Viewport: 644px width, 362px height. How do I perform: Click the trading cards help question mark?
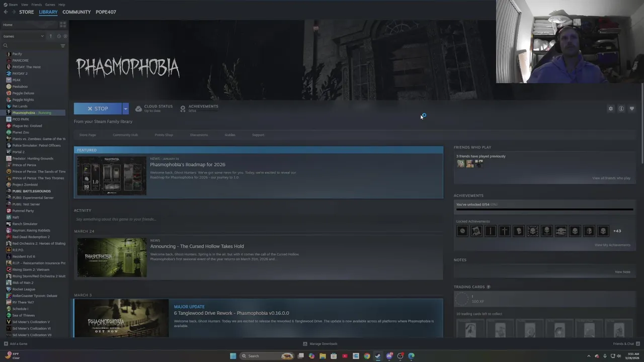pyautogui.click(x=488, y=287)
